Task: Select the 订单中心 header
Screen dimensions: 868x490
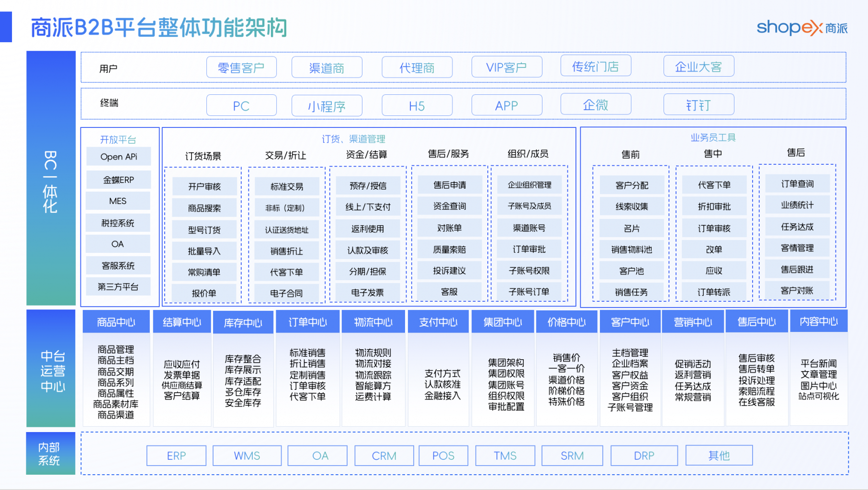Action: click(x=308, y=322)
